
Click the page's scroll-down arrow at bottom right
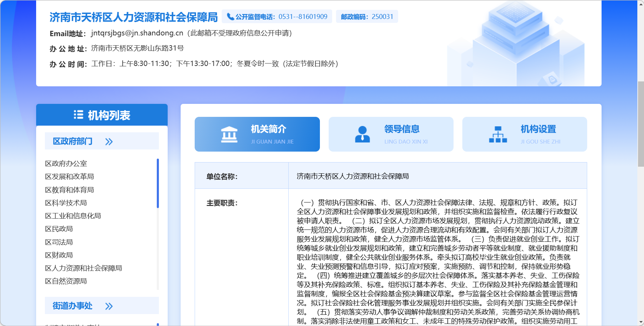point(641,322)
